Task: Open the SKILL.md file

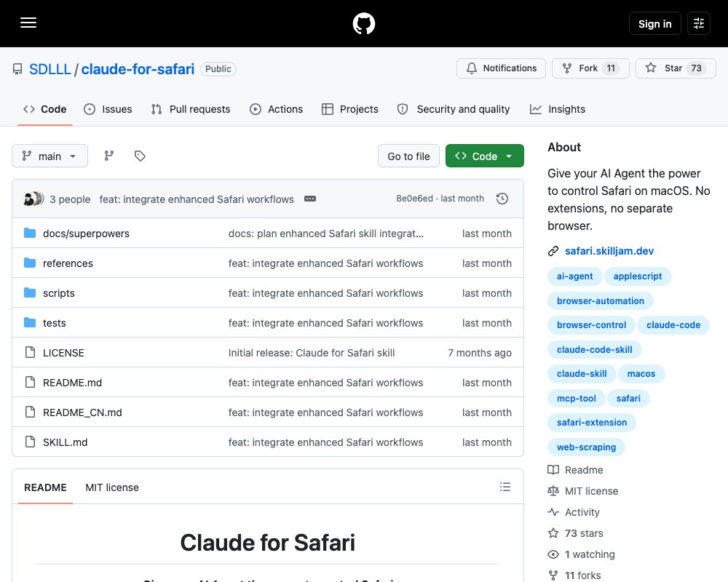Action: (x=65, y=442)
